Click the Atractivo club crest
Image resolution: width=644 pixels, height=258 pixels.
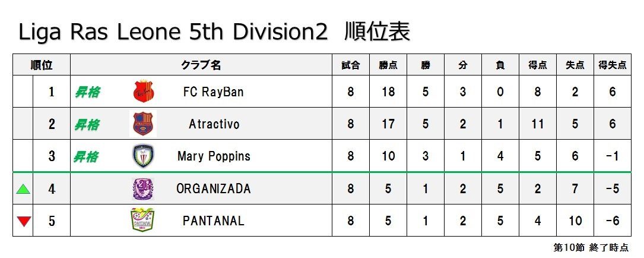(143, 124)
